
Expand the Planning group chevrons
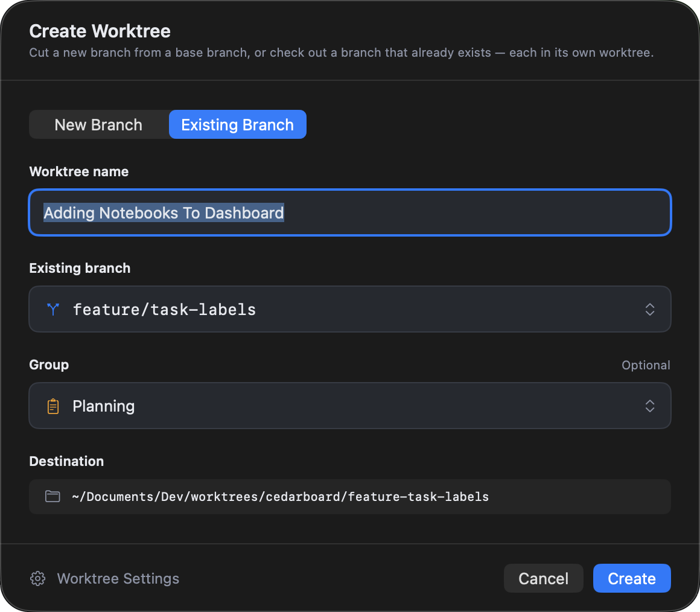pos(649,406)
